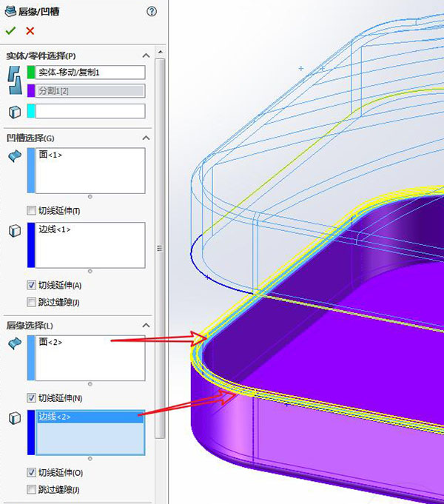
Task: Select the 分割1[2] body field
Action: click(x=90, y=91)
